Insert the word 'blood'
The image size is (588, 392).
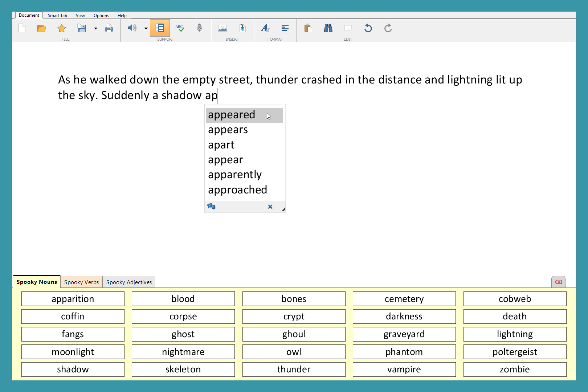[x=183, y=299]
